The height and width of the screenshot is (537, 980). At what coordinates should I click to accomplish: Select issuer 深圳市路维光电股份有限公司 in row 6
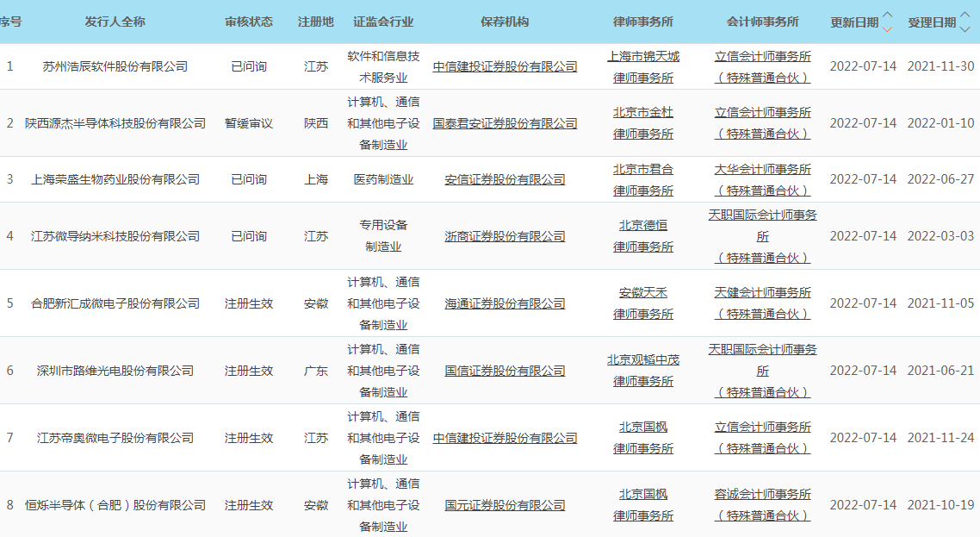coord(115,371)
